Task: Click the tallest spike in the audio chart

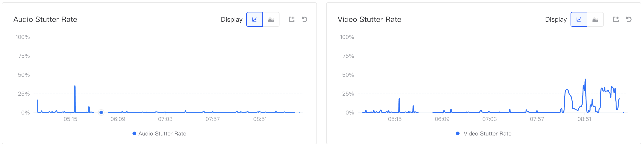Action: coord(75,86)
